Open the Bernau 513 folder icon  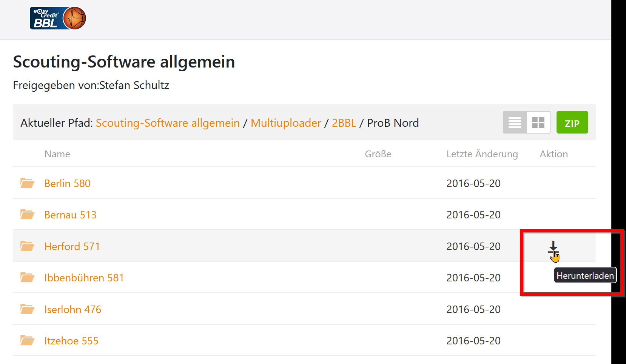[x=27, y=215]
